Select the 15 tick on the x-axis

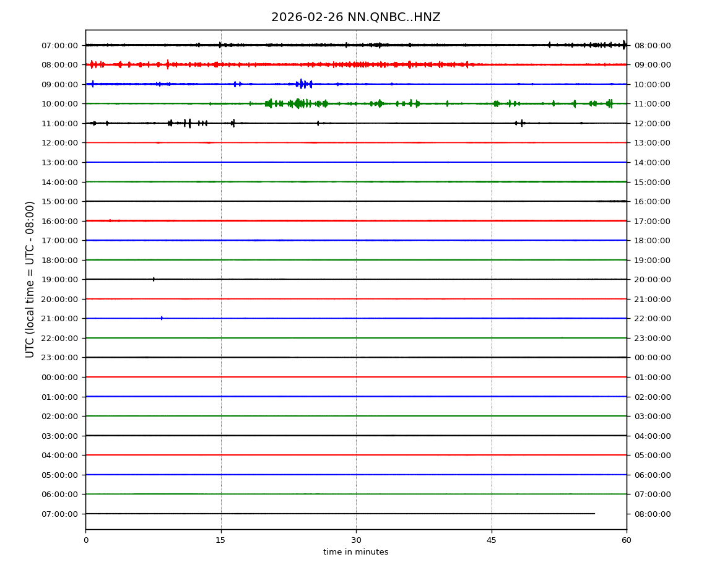(x=221, y=540)
